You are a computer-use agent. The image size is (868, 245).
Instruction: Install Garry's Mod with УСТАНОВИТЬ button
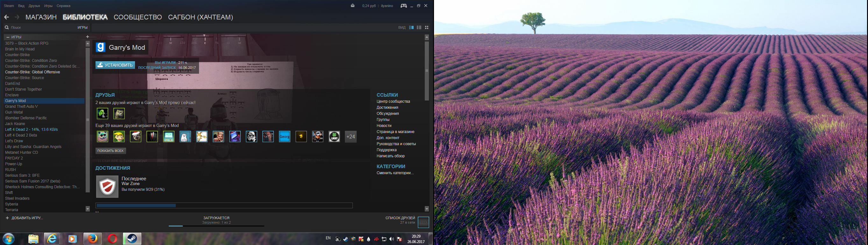115,65
